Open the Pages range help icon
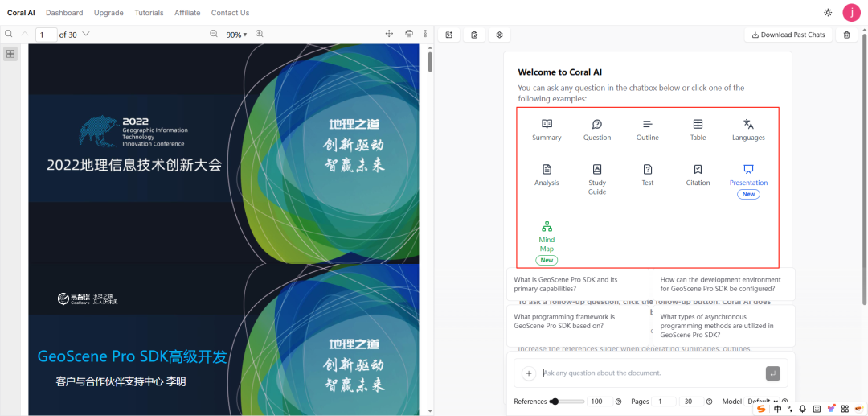868x416 pixels. (x=710, y=402)
